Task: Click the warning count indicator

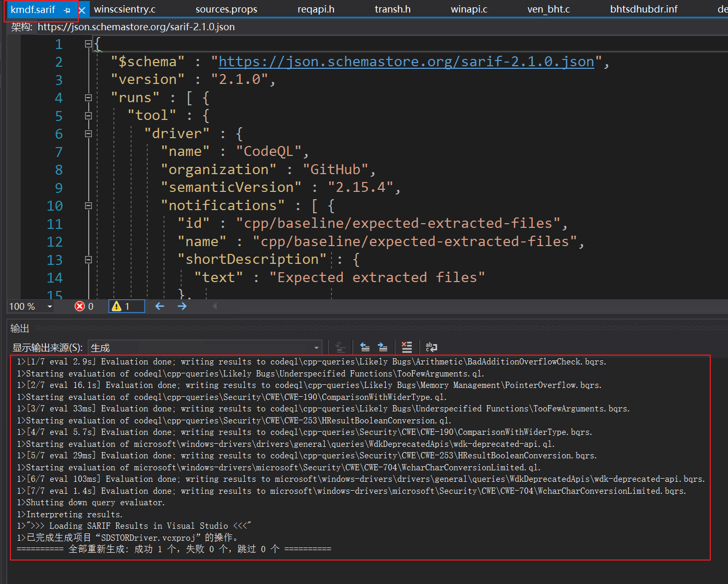Action: click(x=126, y=307)
